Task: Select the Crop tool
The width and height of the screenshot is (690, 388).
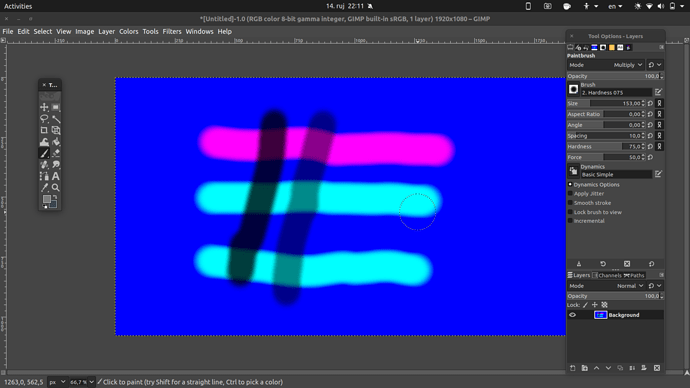Action: click(x=44, y=130)
